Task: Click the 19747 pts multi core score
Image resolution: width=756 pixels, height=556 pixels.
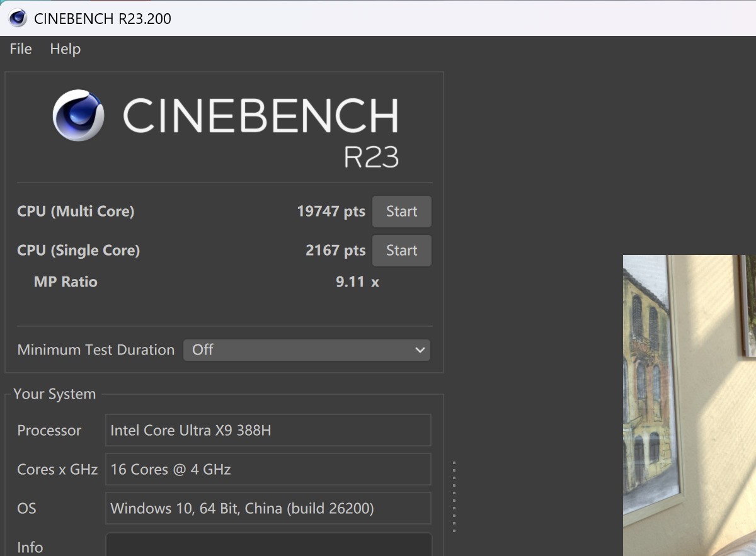Action: [x=331, y=212]
